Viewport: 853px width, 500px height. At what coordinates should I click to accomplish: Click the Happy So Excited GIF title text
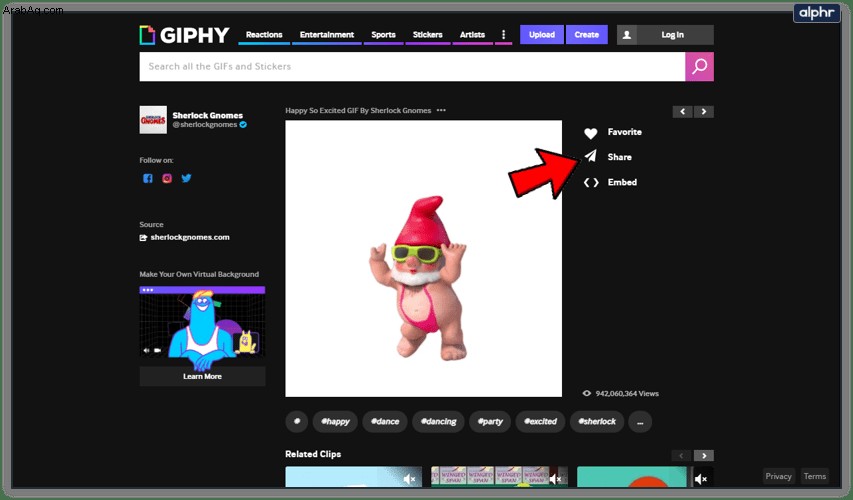click(x=358, y=110)
